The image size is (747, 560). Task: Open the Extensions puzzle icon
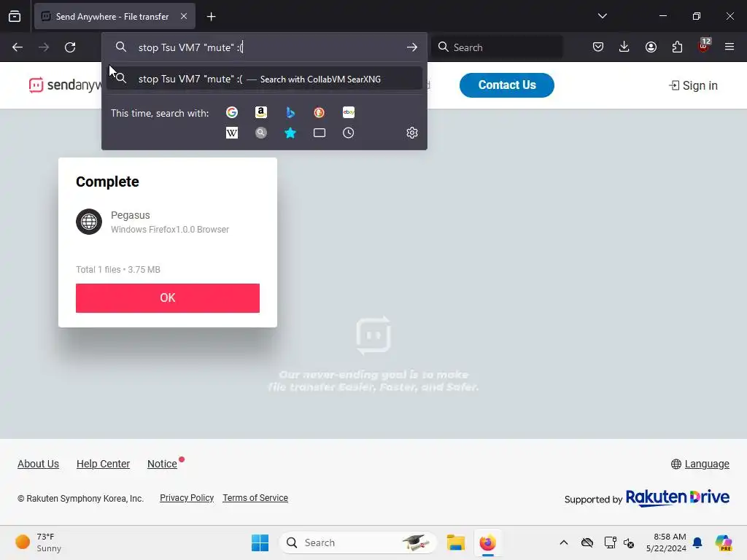pos(677,47)
